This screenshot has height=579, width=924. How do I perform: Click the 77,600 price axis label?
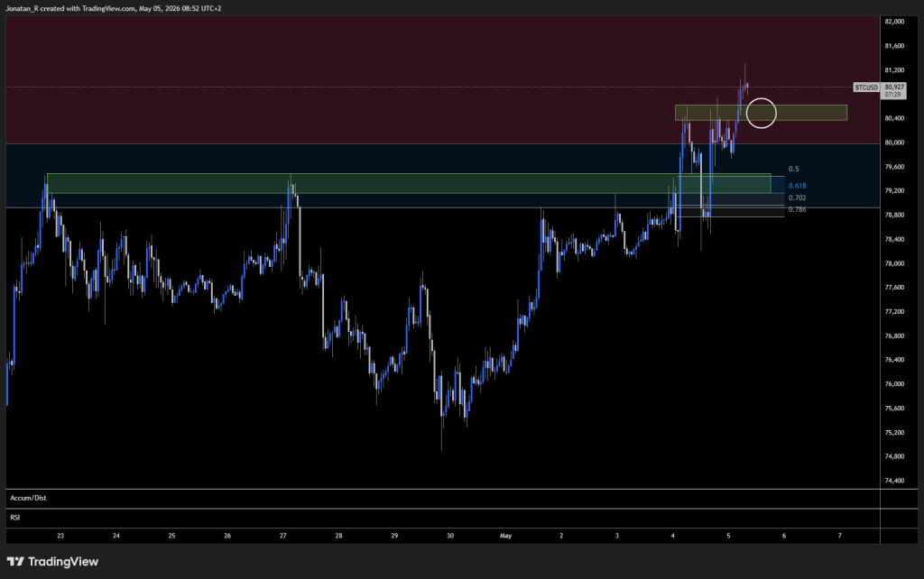[x=894, y=288]
